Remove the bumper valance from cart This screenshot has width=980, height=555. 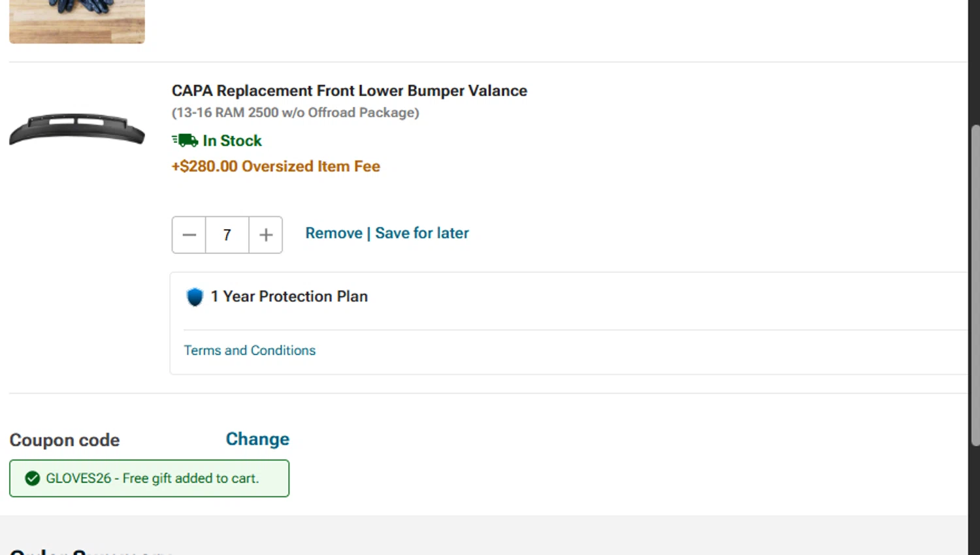tap(333, 233)
